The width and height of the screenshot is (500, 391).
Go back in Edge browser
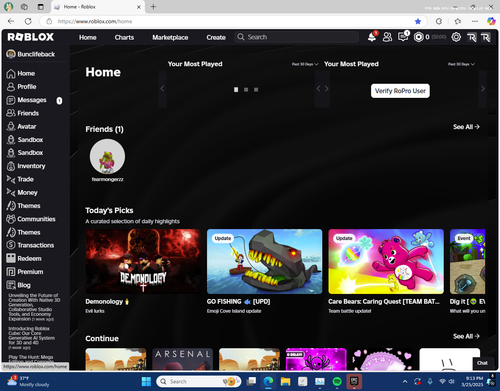pyautogui.click(x=11, y=21)
